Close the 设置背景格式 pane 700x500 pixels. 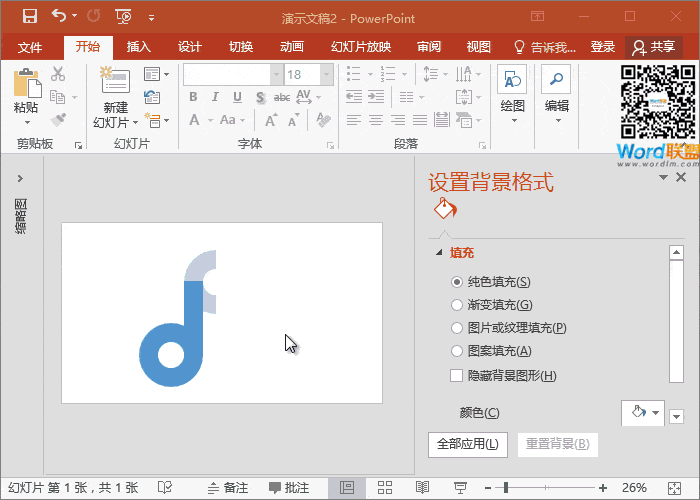[x=681, y=177]
